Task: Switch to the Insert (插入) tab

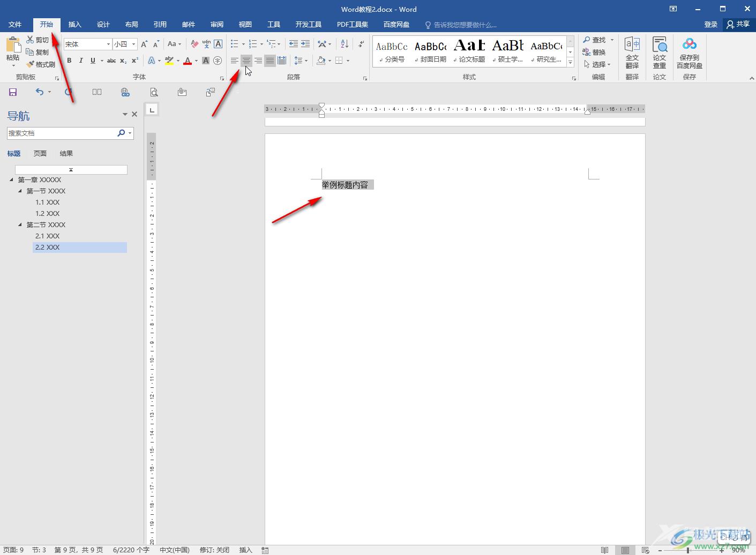Action: pyautogui.click(x=75, y=25)
